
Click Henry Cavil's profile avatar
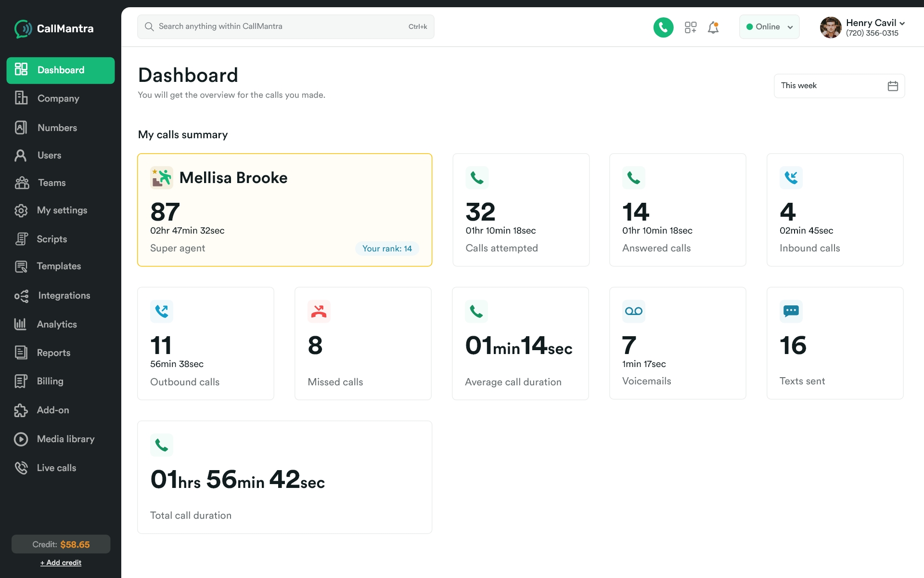[830, 27]
